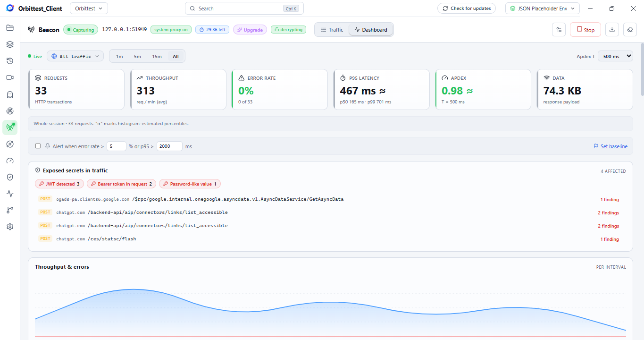
Task: Filter by JWT detected chip
Action: [x=59, y=184]
